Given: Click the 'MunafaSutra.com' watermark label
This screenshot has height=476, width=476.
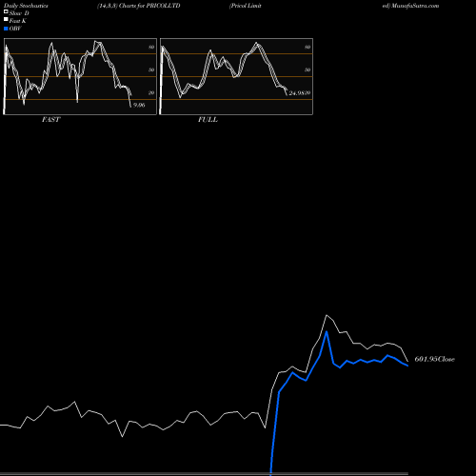Looking at the screenshot, I should pos(415,6).
